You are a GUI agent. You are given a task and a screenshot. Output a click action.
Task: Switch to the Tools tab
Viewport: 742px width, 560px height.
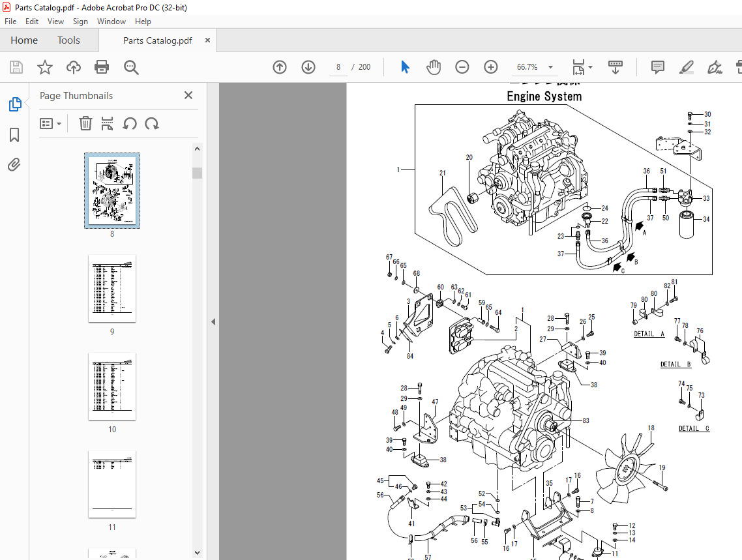pyautogui.click(x=68, y=40)
